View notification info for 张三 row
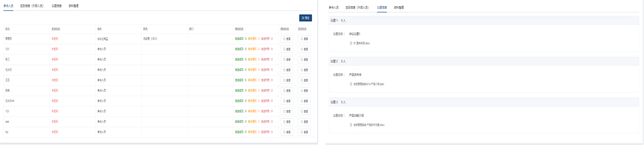This screenshot has width=644, height=145. pyautogui.click(x=287, y=59)
